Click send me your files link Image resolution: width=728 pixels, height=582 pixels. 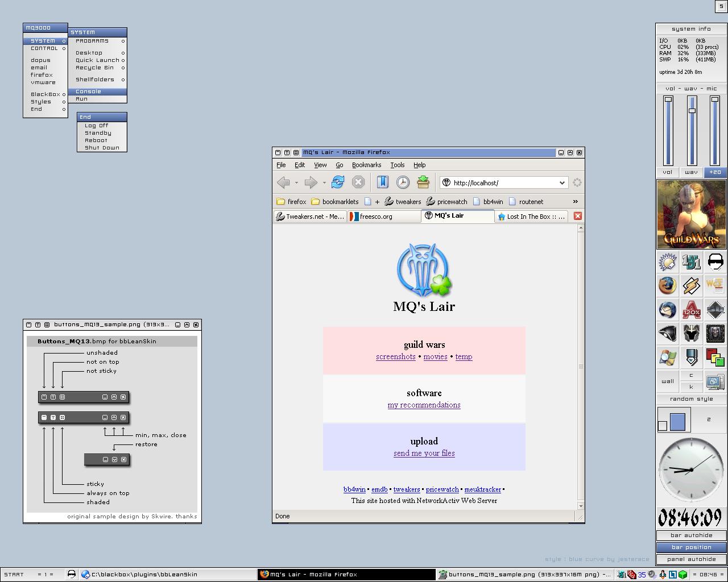pyautogui.click(x=424, y=454)
